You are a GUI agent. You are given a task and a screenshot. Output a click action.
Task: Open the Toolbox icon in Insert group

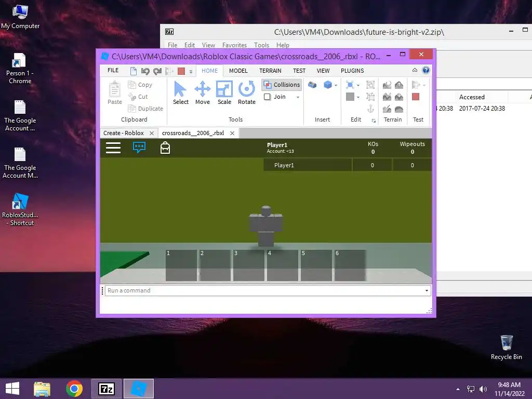click(x=312, y=85)
